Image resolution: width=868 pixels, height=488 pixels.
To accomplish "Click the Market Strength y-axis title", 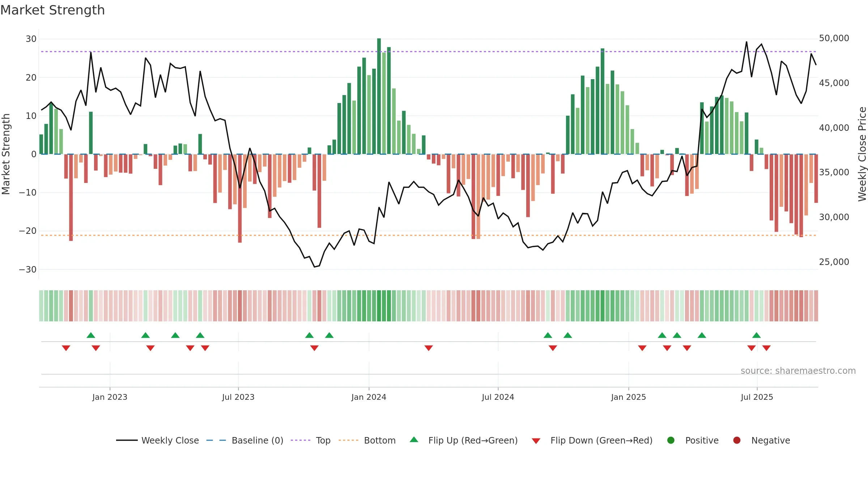I will [6, 154].
